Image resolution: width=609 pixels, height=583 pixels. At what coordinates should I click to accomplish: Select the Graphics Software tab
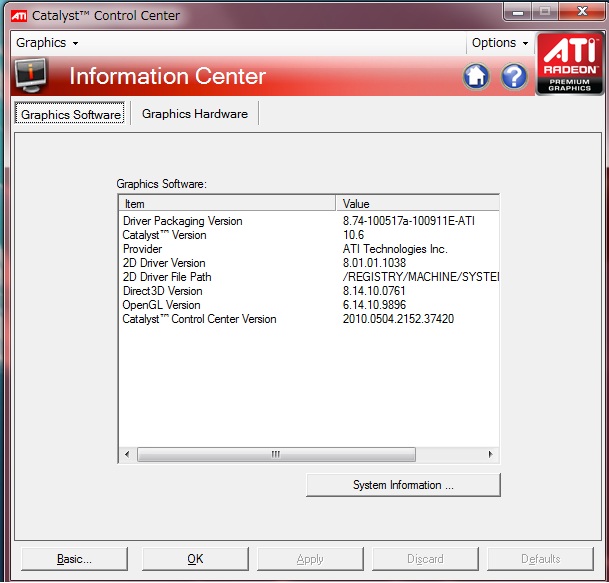[x=71, y=114]
